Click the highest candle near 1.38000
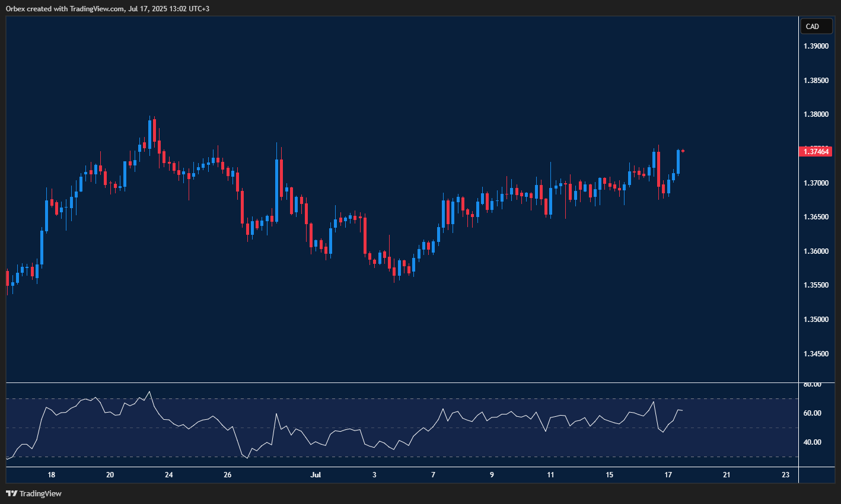Image resolution: width=841 pixels, height=504 pixels. pos(150,130)
